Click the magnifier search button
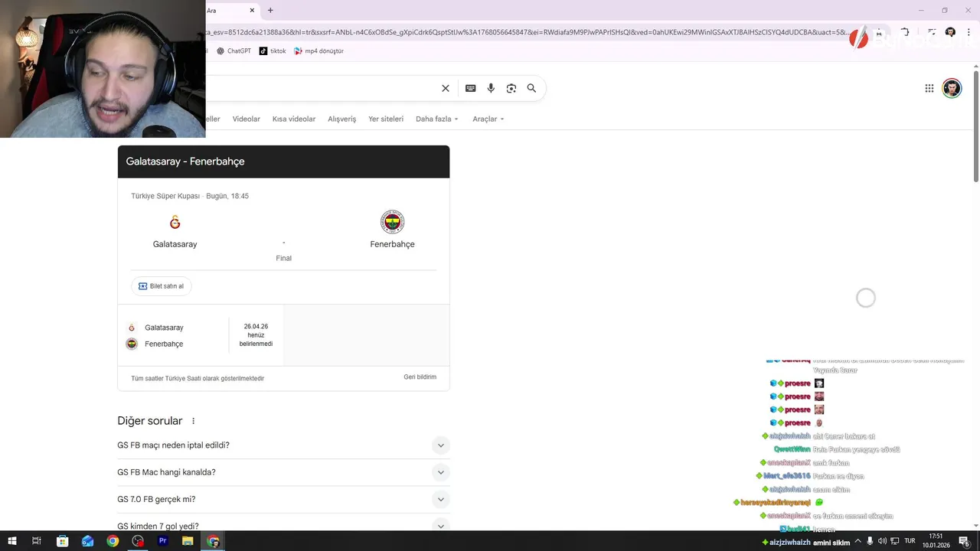This screenshot has height=551, width=980. 531,88
